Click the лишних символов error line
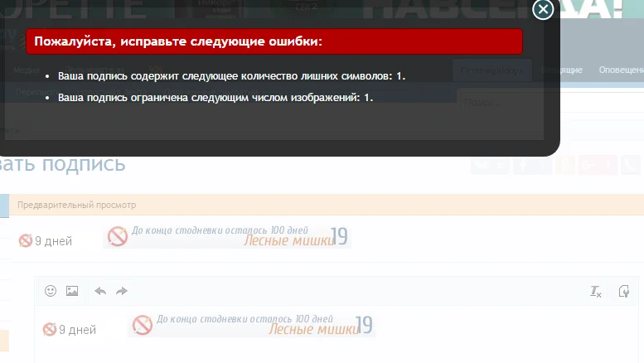644x363 pixels. point(231,76)
